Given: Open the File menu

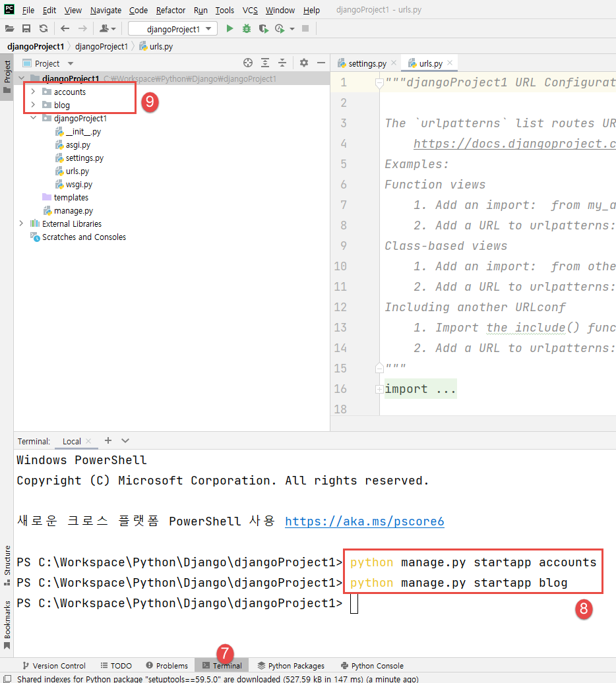Looking at the screenshot, I should click(28, 10).
